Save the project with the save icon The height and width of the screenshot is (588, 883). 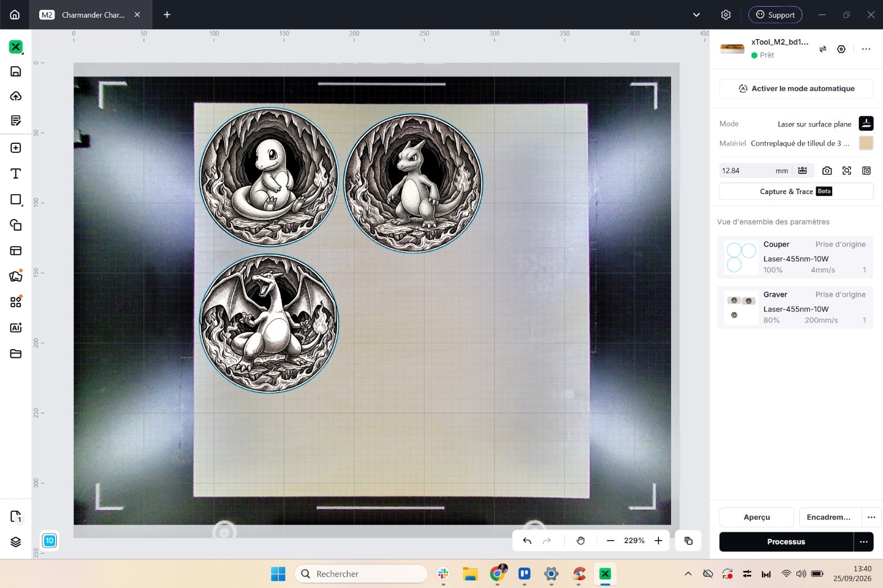coord(15,71)
